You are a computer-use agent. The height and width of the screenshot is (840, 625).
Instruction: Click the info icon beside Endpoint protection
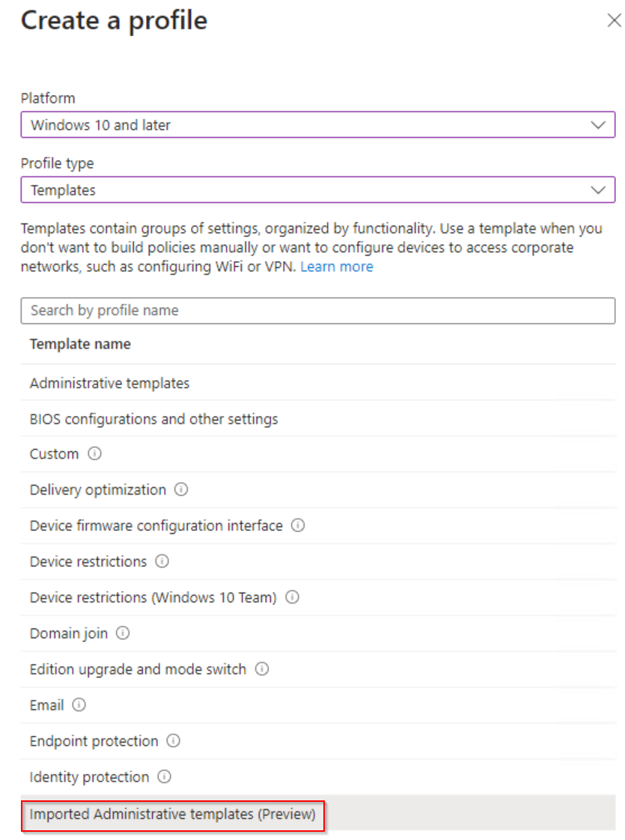(x=173, y=741)
